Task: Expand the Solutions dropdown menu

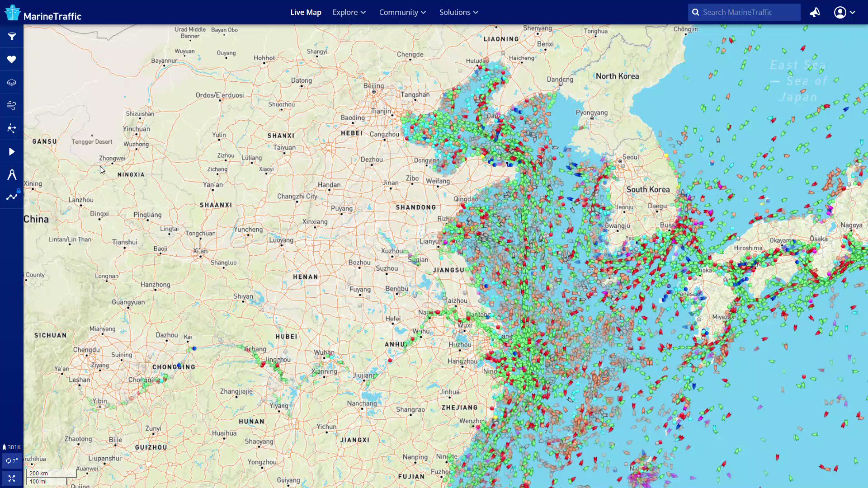Action: (x=458, y=12)
